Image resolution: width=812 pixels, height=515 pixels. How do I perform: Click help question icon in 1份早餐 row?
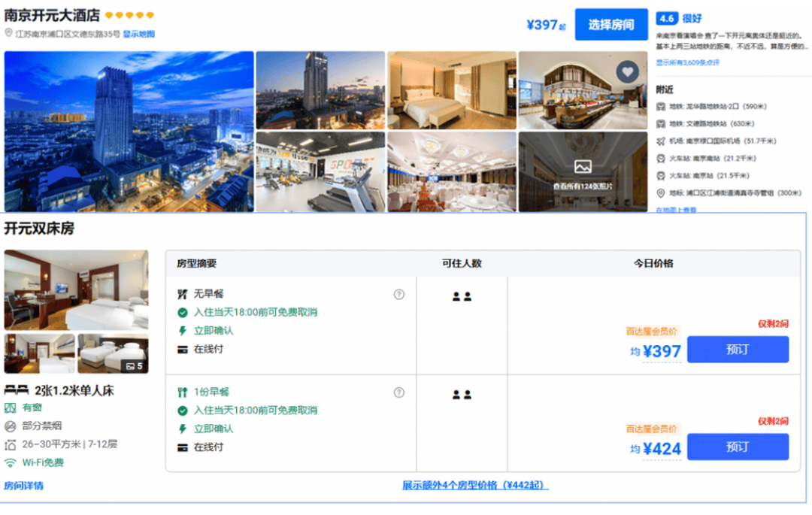click(x=398, y=392)
